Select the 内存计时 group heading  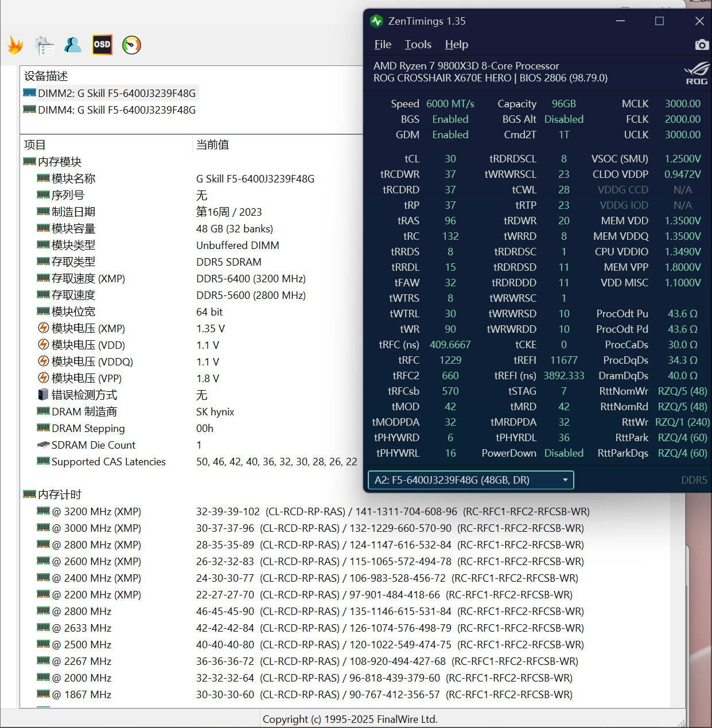click(60, 495)
